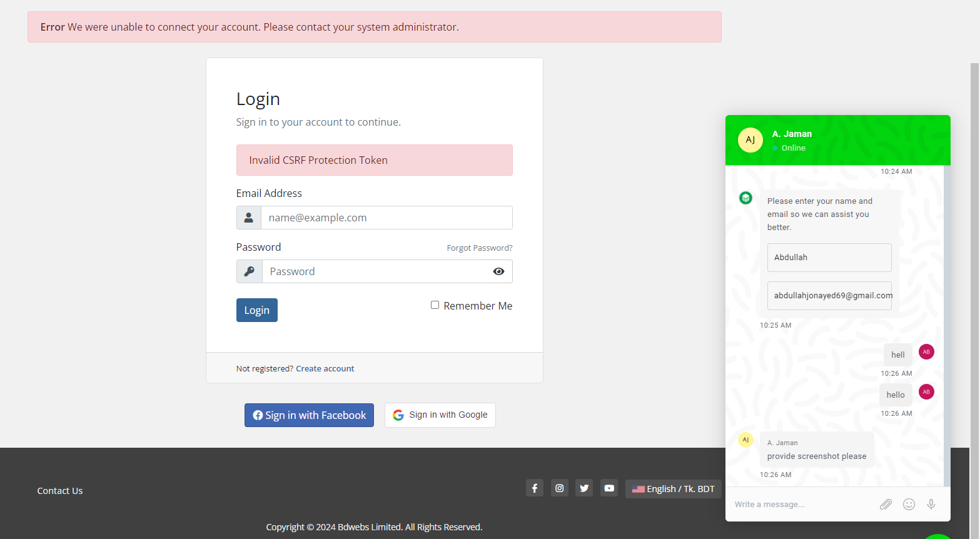The height and width of the screenshot is (539, 980).
Task: Click the blue Login button
Action: coord(257,310)
